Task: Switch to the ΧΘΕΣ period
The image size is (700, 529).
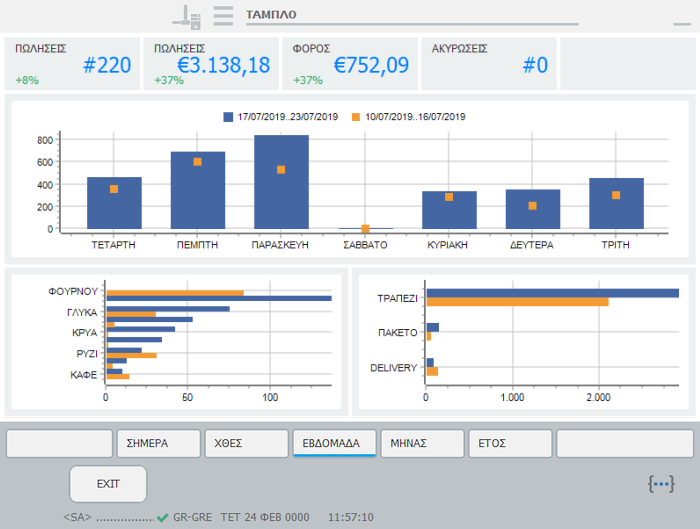Action: 246,443
